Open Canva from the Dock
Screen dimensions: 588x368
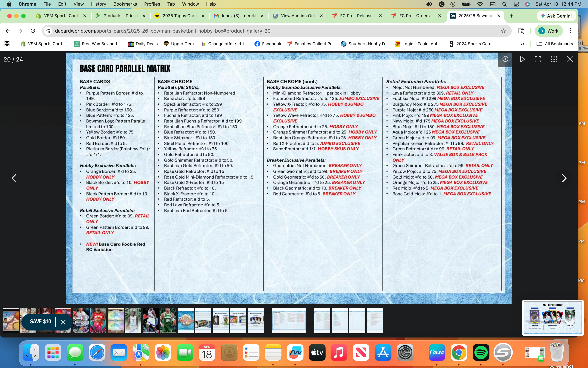[437, 352]
